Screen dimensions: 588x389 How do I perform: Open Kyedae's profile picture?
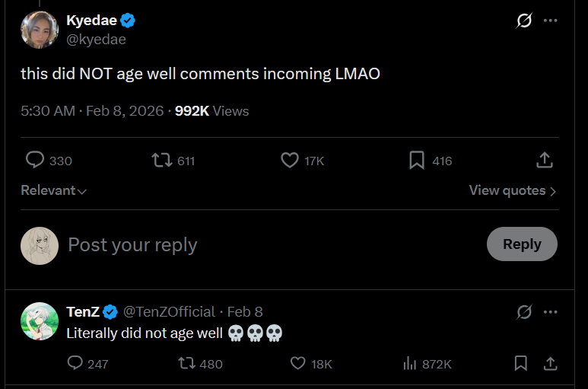pos(40,30)
